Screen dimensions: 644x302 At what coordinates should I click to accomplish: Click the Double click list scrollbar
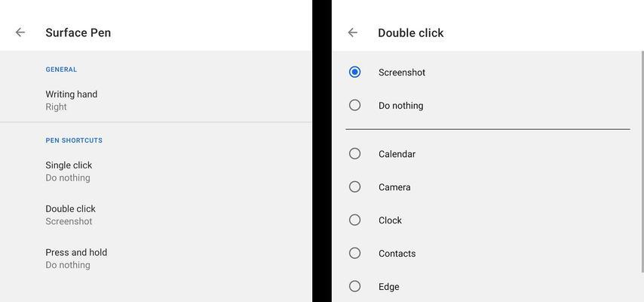click(642, 162)
